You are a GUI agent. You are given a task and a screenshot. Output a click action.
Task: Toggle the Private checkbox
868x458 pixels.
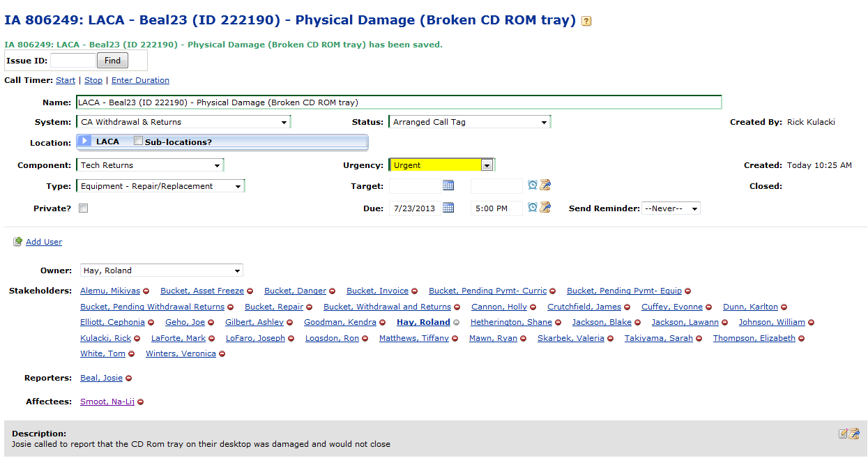pos(84,208)
